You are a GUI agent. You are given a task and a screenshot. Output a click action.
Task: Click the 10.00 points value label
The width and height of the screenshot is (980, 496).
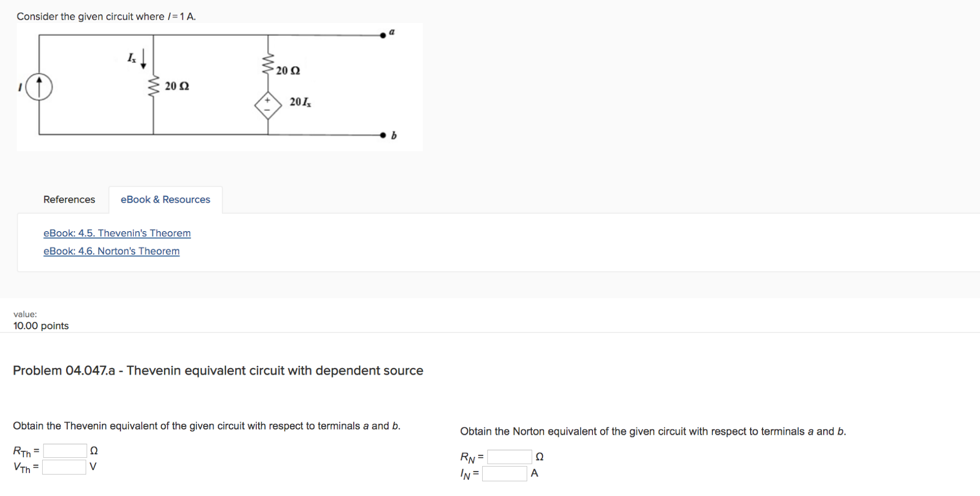tap(41, 326)
